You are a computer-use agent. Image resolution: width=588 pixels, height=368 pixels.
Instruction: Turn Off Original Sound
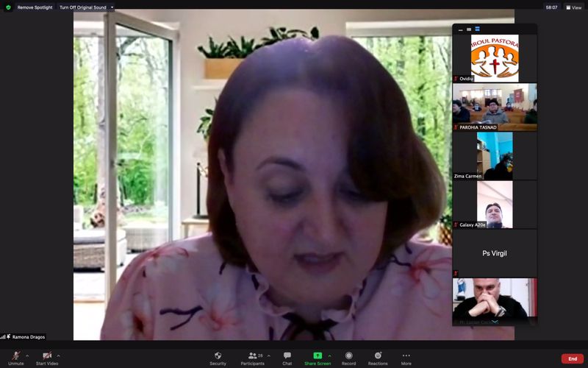click(83, 7)
